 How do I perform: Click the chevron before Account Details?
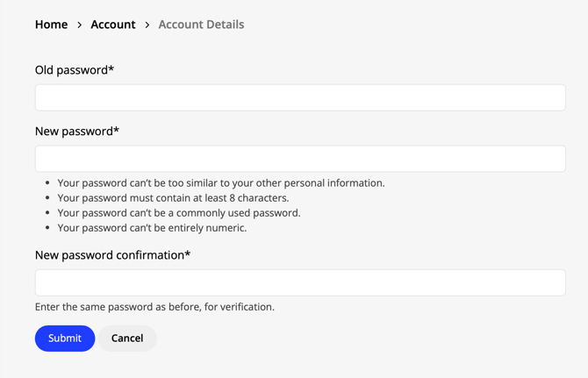(147, 25)
